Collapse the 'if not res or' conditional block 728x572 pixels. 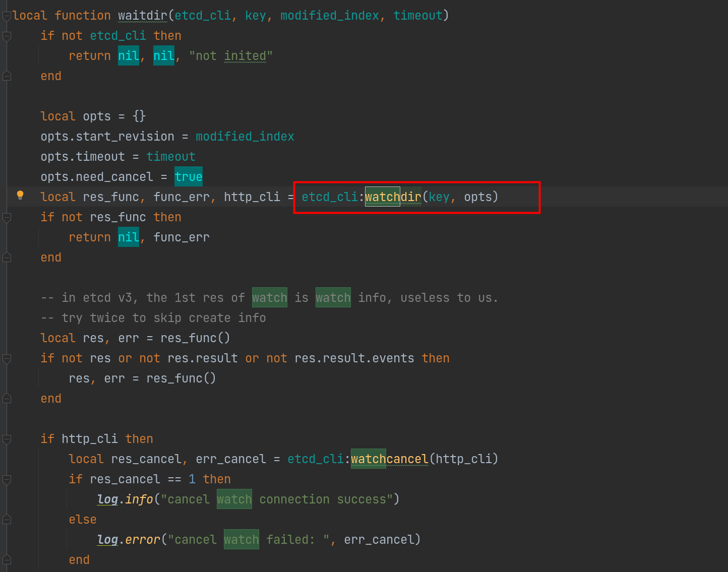click(x=7, y=358)
